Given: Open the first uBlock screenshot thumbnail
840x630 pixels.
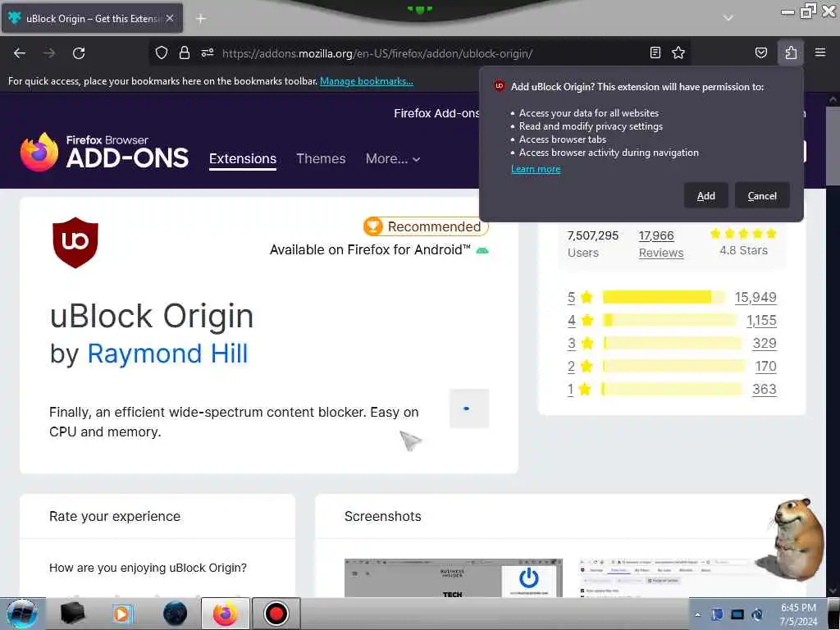Looking at the screenshot, I should coord(453,578).
